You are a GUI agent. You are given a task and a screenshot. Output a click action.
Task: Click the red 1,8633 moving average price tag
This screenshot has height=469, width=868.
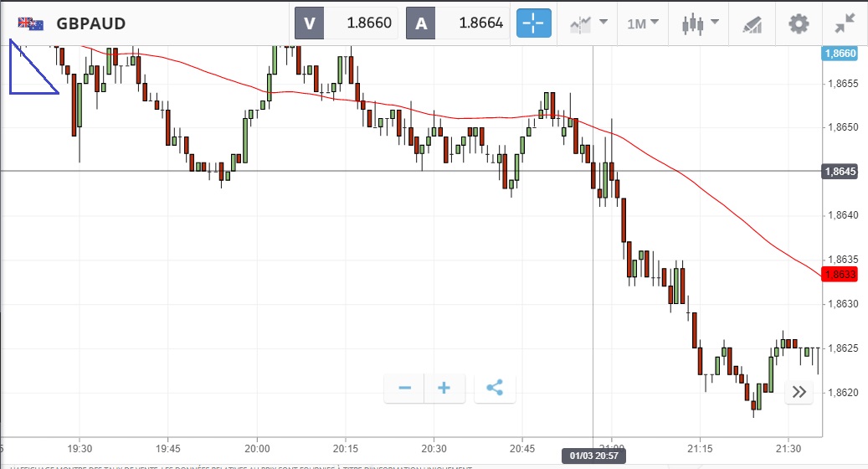tap(840, 275)
